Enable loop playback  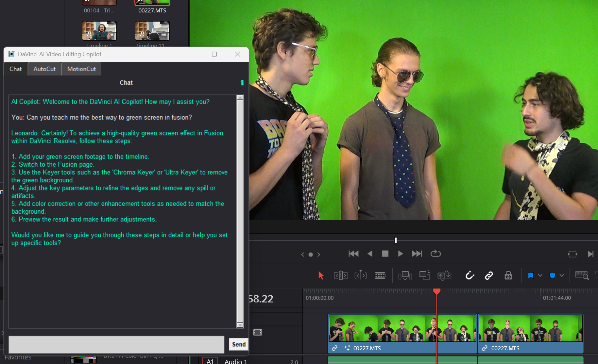(436, 254)
